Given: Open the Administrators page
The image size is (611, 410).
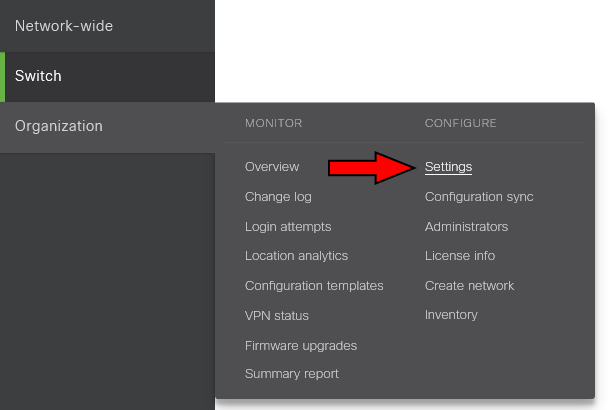Looking at the screenshot, I should 466,227.
